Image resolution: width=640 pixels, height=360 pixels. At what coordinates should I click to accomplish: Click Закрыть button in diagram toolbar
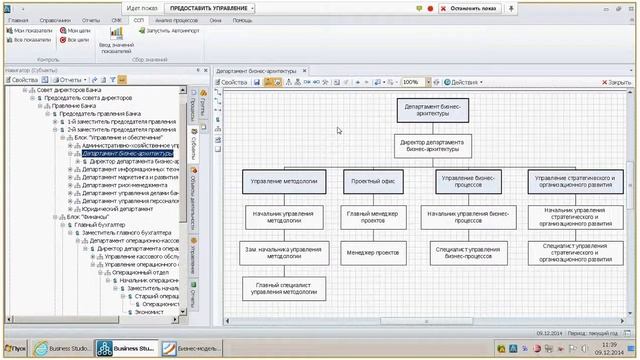point(617,82)
